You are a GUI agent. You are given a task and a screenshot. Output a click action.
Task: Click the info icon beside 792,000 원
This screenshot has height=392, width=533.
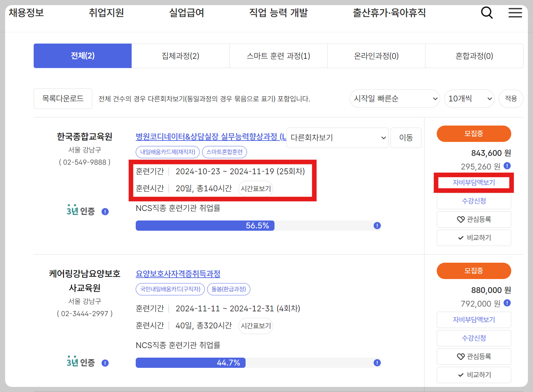click(x=507, y=303)
